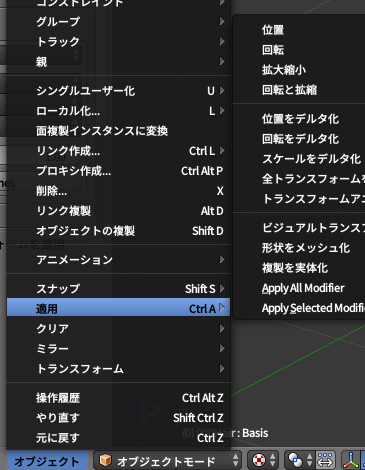Click the orange cube object mode icon

tap(105, 460)
